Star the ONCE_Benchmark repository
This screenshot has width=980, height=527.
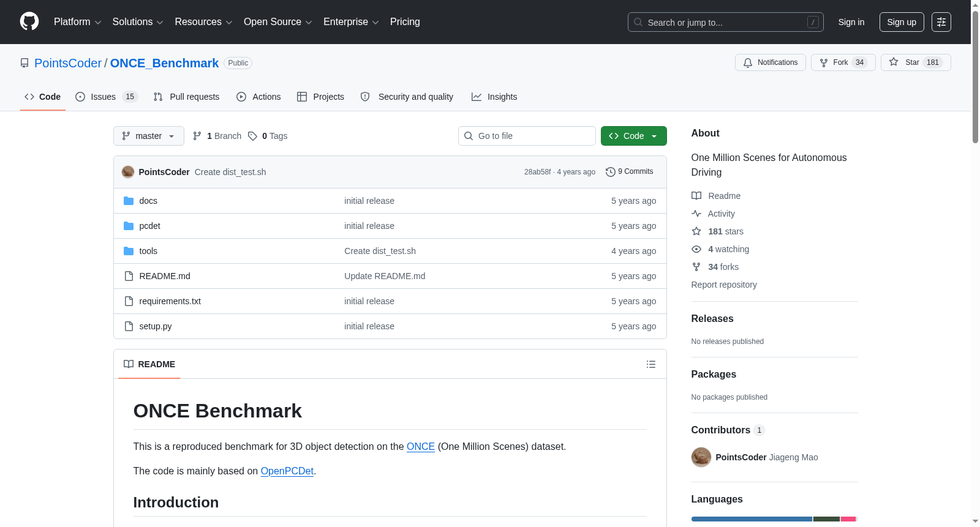pos(916,62)
